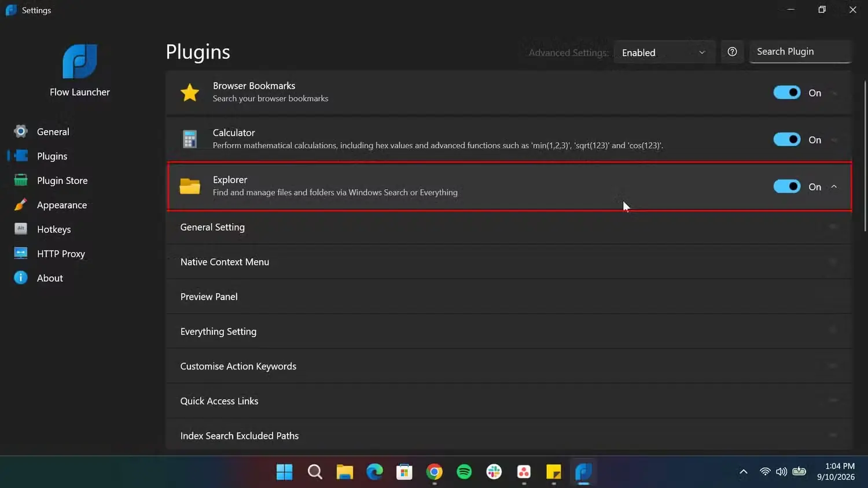
Task: Expand the Native Context Menu section
Action: (509, 262)
